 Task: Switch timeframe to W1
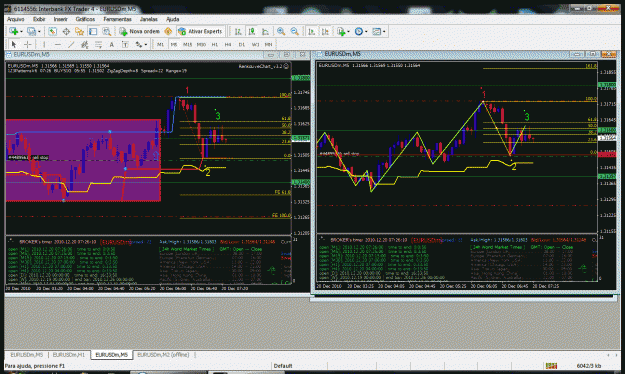point(255,44)
